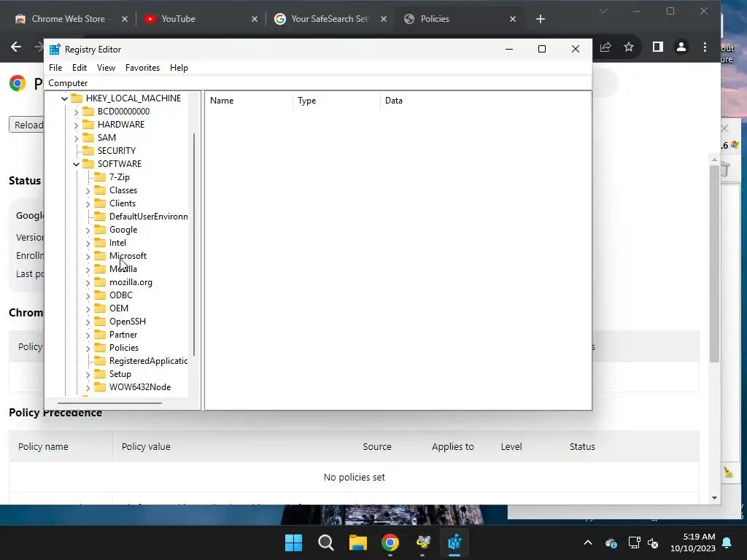Close the YouTube tab in Chrome

[255, 19]
